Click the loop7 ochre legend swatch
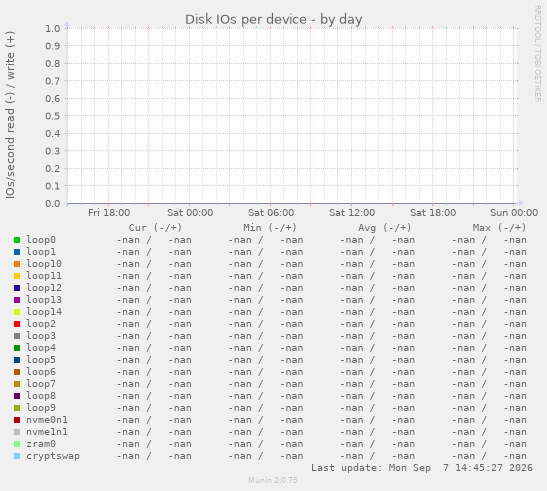Image resolution: width=547 pixels, height=491 pixels. [17, 384]
